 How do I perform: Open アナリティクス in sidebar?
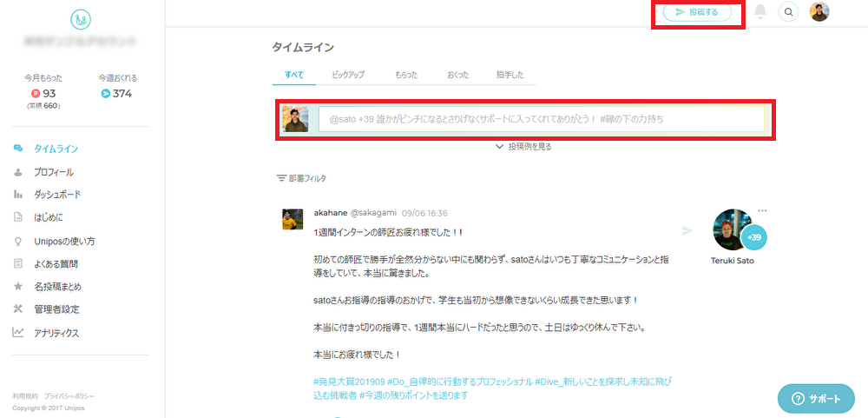[x=56, y=334]
